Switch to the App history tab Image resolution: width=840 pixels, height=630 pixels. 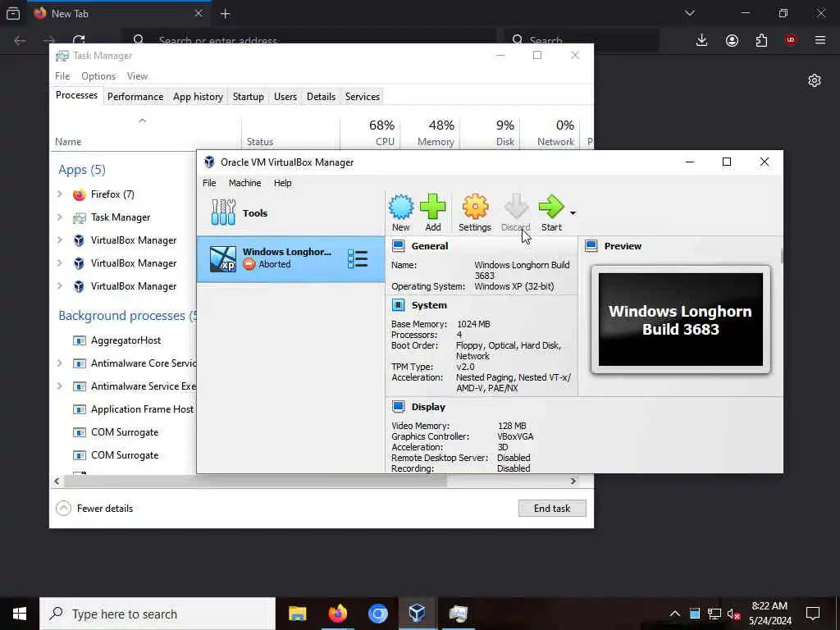pyautogui.click(x=198, y=97)
